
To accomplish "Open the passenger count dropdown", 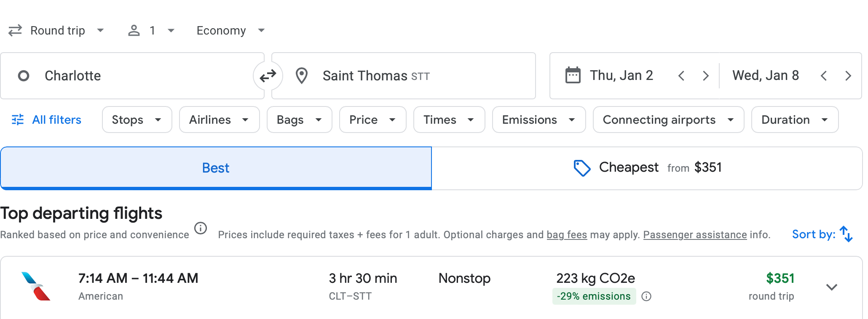I will 151,31.
